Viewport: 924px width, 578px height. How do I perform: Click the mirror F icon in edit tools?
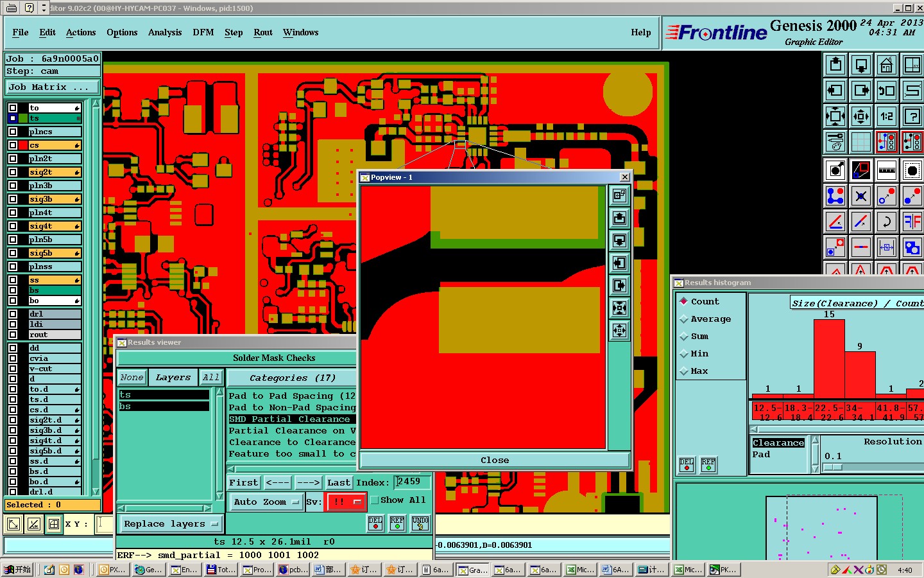click(912, 222)
